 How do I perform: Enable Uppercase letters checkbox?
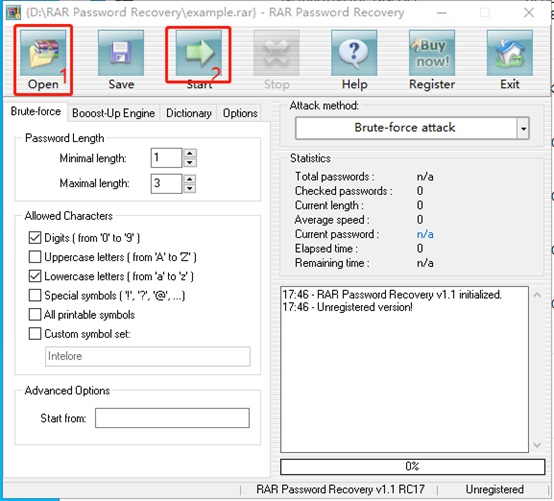35,257
